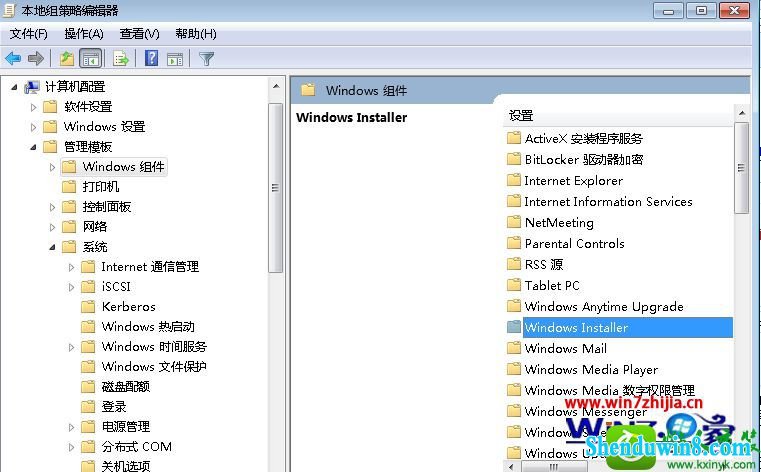The width and height of the screenshot is (761, 472).
Task: Click settings list vertical scrollbar thumb
Action: [742, 168]
